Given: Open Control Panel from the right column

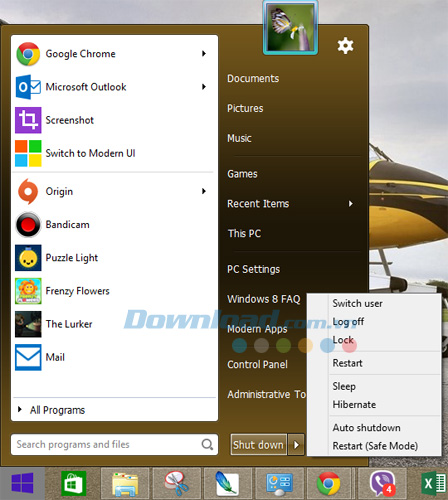Looking at the screenshot, I should click(257, 365).
